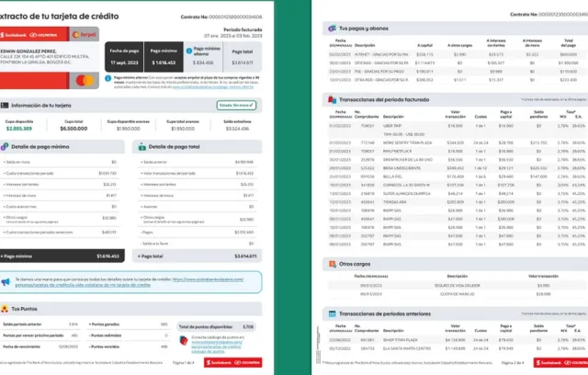Click the info icon beside Pago mínimo alterno box
This screenshot has width=588, height=375.
(189, 51)
